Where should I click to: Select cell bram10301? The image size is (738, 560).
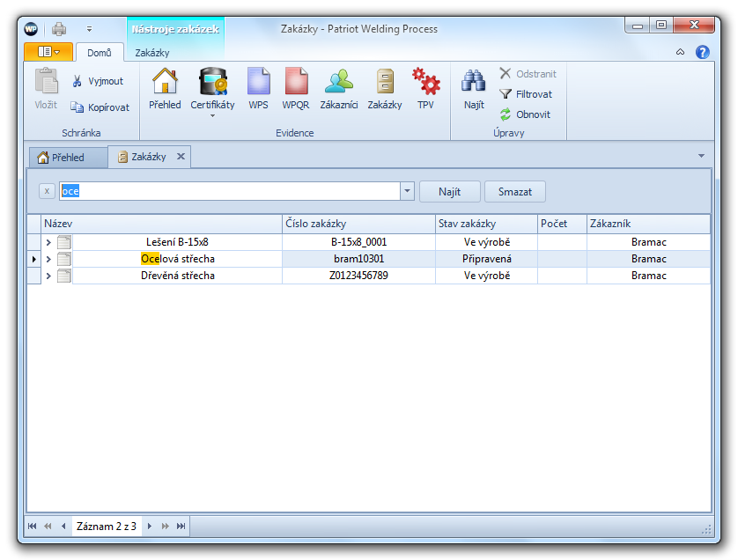[x=358, y=259]
